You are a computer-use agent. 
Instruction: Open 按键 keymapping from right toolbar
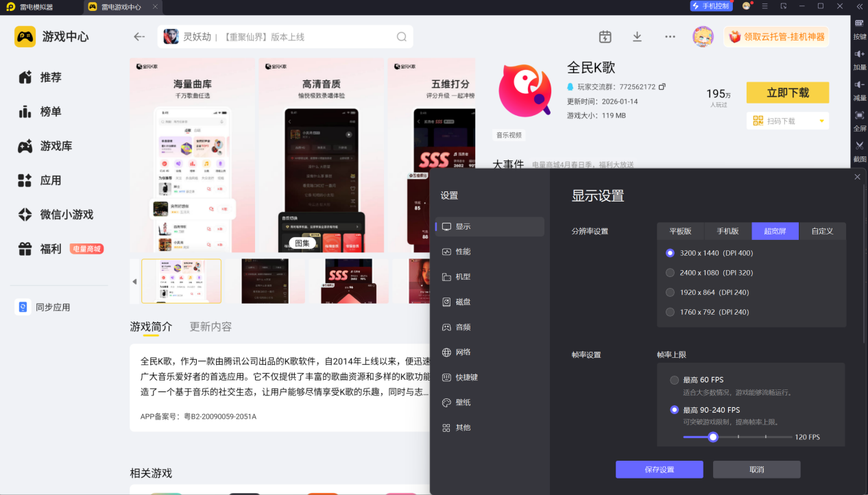860,29
